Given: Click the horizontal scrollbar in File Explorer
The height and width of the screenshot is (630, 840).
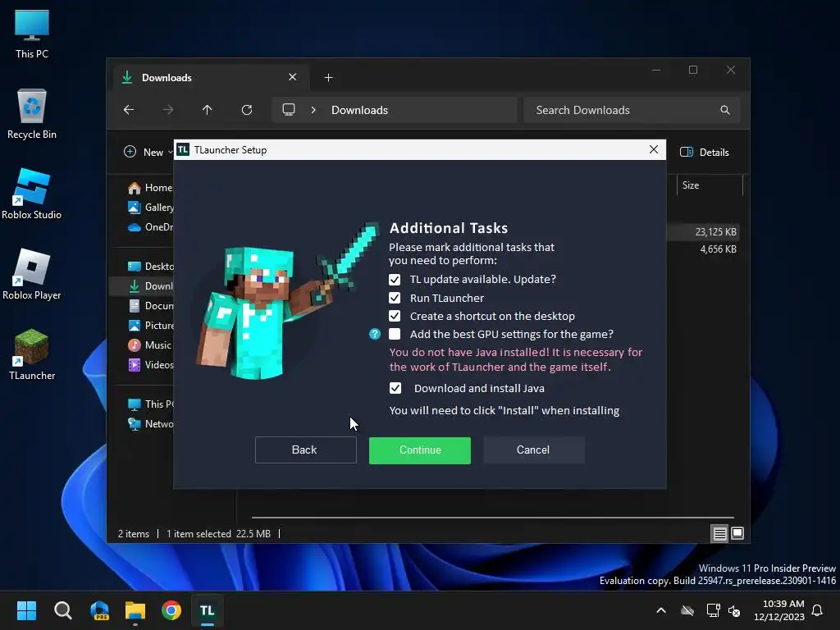Looking at the screenshot, I should 493,518.
